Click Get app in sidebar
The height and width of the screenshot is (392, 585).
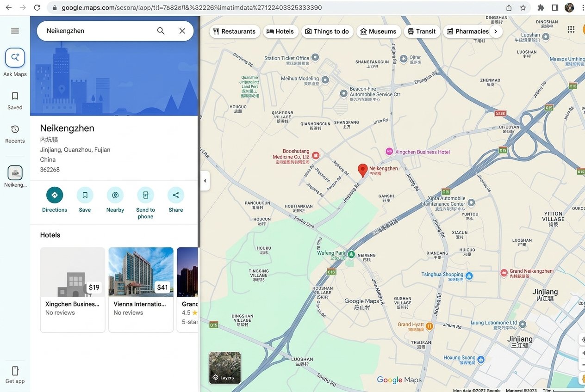[15, 375]
